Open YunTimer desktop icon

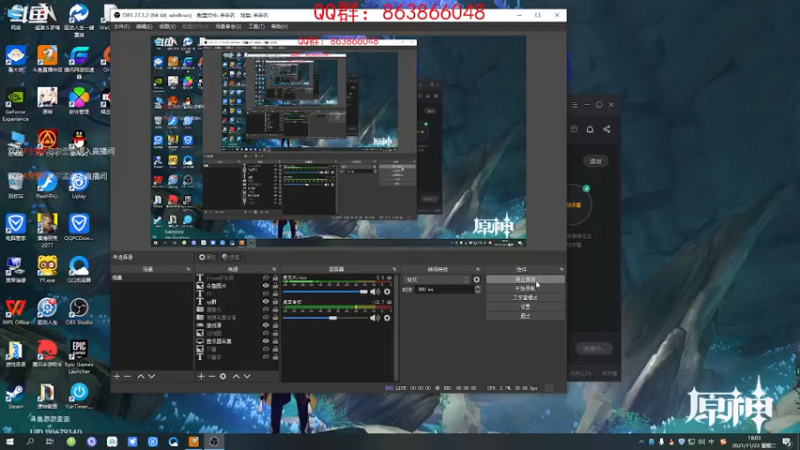(79, 397)
